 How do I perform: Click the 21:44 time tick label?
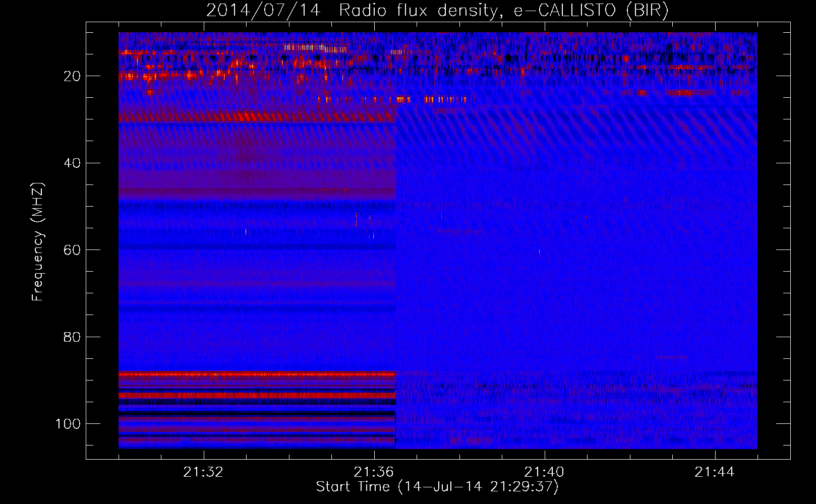pos(715,472)
